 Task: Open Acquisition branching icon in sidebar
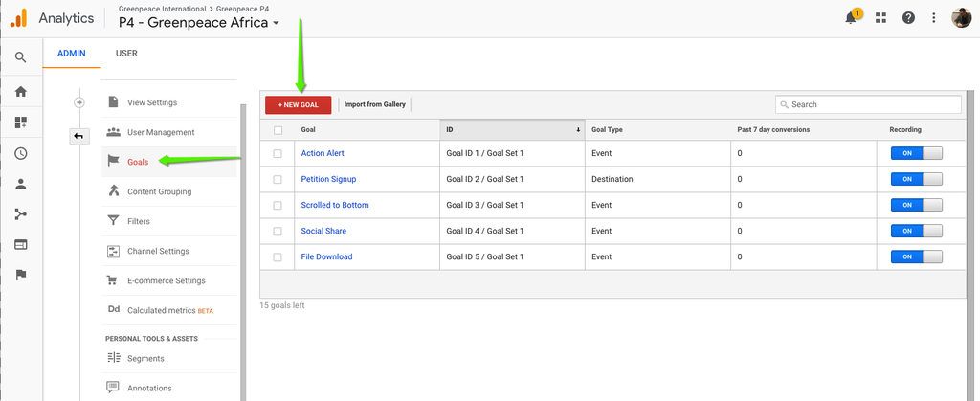click(x=21, y=214)
